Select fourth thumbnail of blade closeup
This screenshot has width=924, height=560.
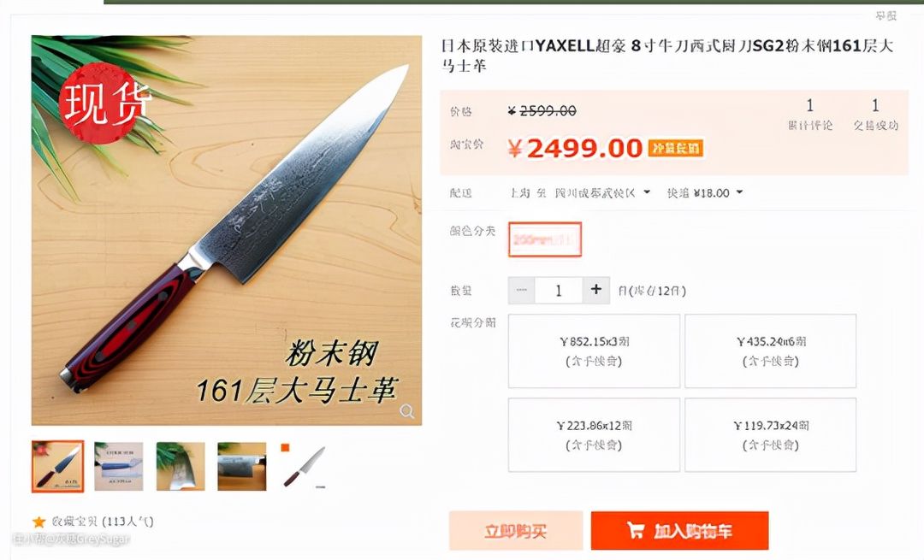point(241,466)
